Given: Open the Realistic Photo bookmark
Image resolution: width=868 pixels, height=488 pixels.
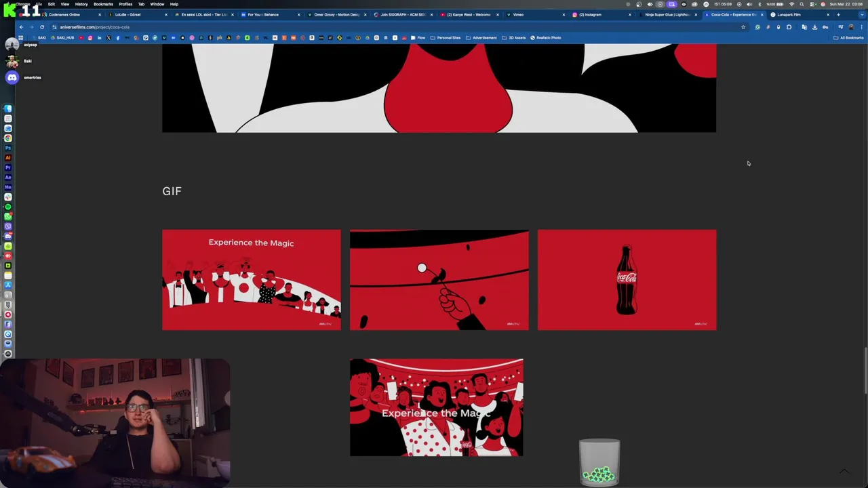Looking at the screenshot, I should pyautogui.click(x=545, y=37).
